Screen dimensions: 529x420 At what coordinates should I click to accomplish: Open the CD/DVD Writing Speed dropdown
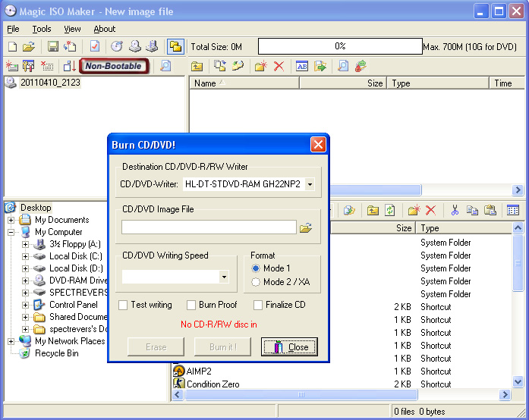click(224, 277)
